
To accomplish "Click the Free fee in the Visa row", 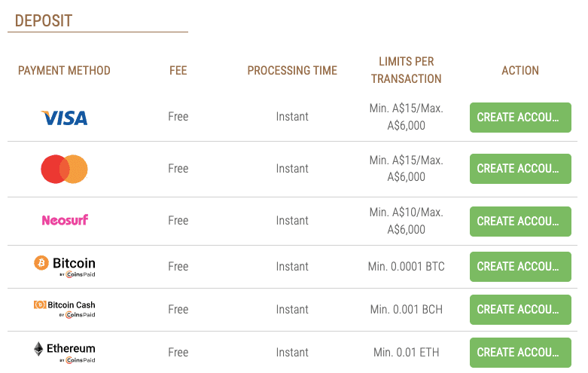I will point(178,117).
